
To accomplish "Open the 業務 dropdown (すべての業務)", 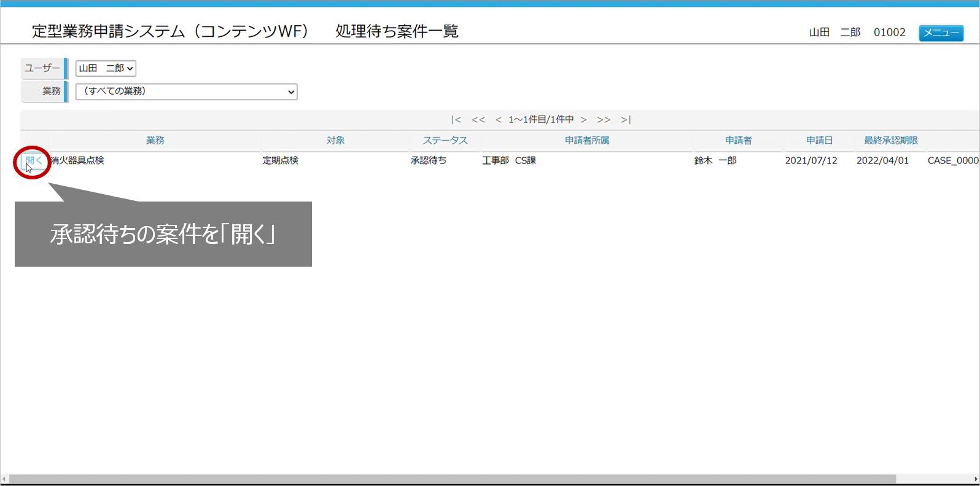I will [186, 92].
